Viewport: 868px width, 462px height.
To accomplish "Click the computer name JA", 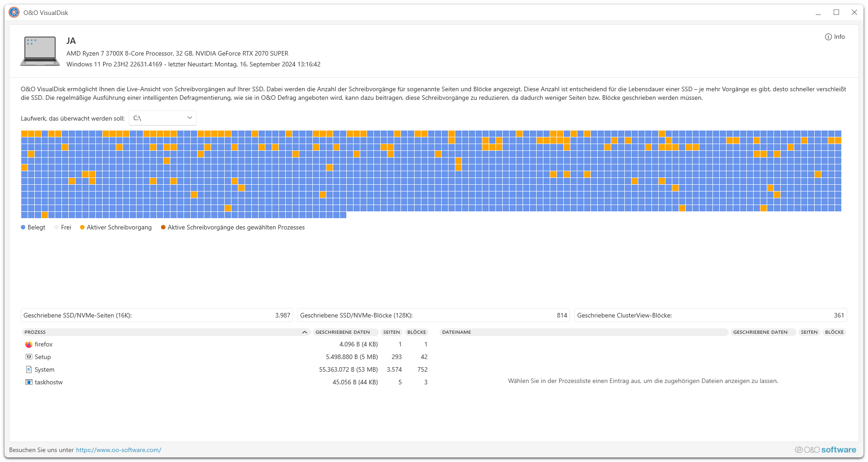I will tap(71, 41).
